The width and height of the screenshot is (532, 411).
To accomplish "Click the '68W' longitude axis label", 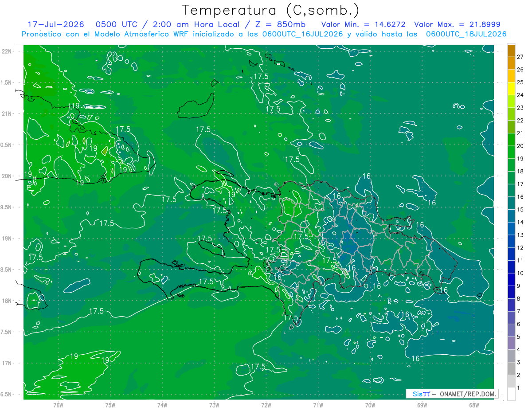I will [x=474, y=405].
